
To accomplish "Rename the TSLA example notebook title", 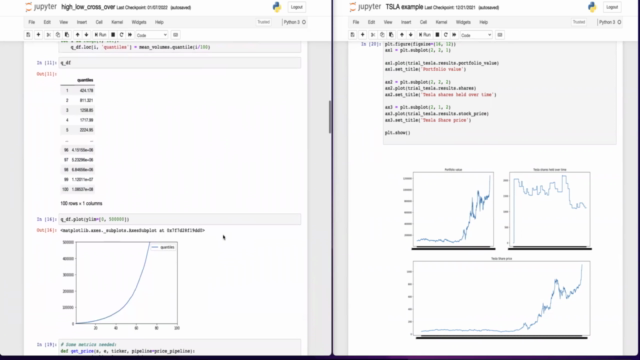I will point(404,7).
